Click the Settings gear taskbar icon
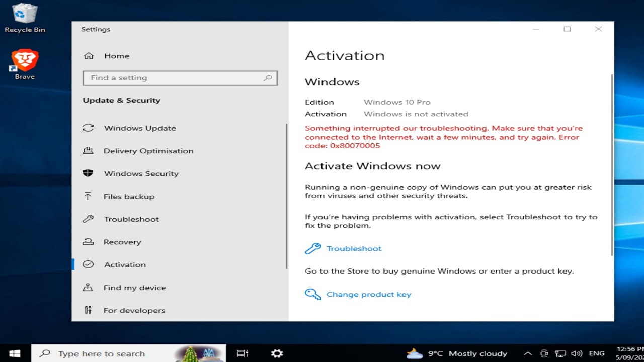The width and height of the screenshot is (644, 362). coord(277,353)
